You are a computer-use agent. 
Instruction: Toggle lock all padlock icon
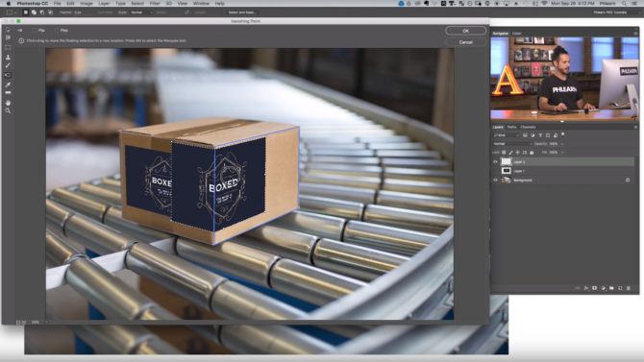[532, 153]
